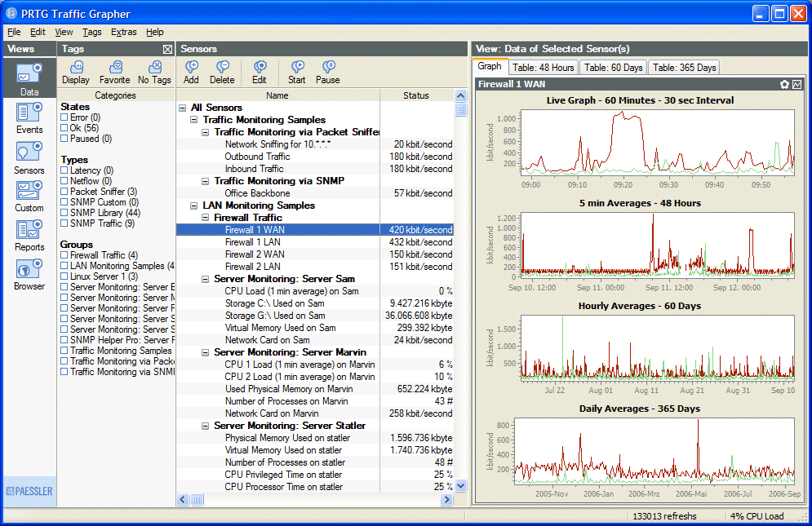
Task: Collapse Server Monitoring: Server Marvin group
Action: tap(206, 352)
